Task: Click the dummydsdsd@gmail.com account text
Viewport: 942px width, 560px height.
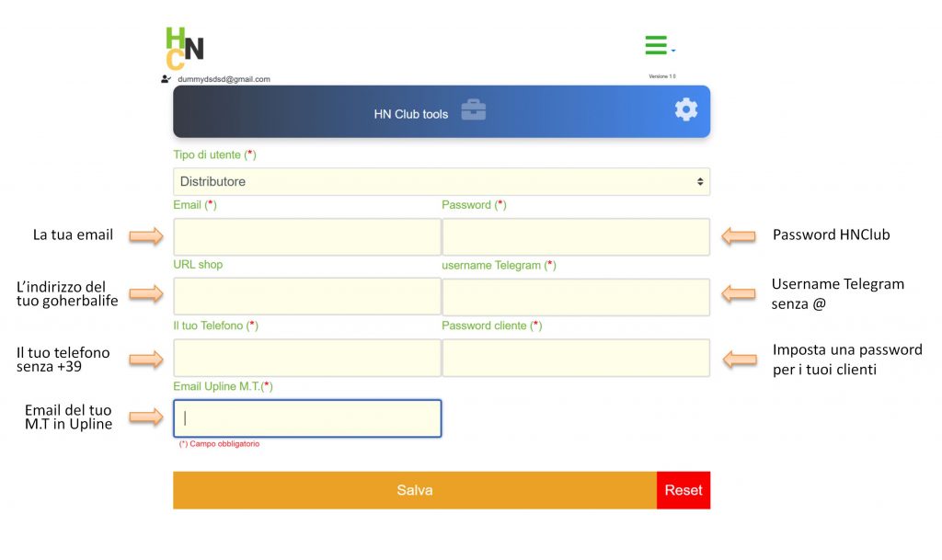Action: point(224,79)
